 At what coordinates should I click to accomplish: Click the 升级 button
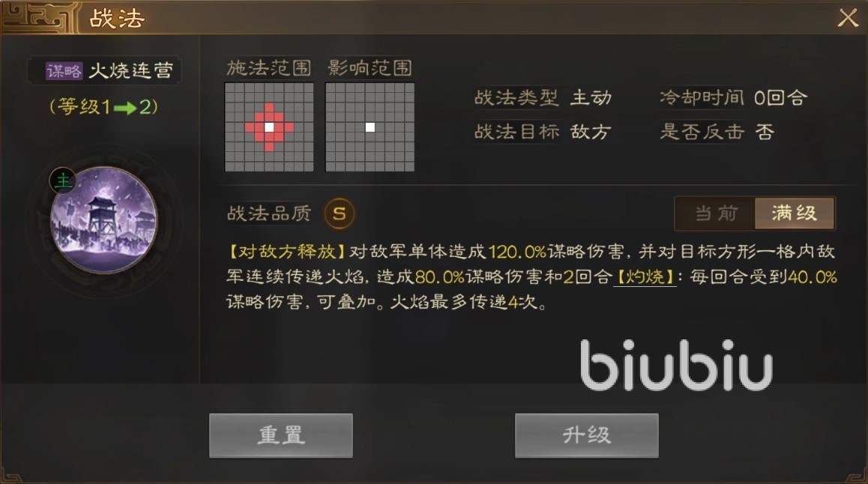coord(586,435)
